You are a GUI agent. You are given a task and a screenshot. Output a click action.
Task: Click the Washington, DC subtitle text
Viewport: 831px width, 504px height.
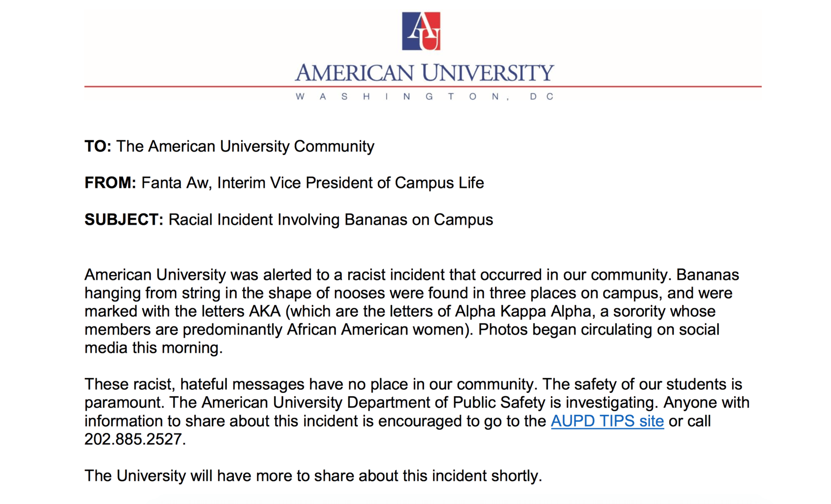[x=424, y=96]
